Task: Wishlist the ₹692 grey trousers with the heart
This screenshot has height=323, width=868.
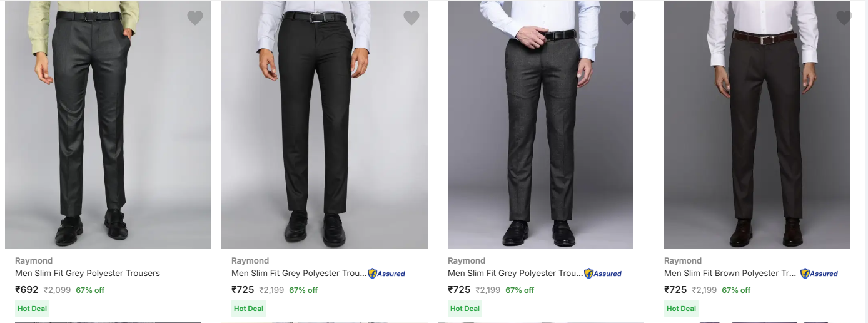Action: click(195, 18)
